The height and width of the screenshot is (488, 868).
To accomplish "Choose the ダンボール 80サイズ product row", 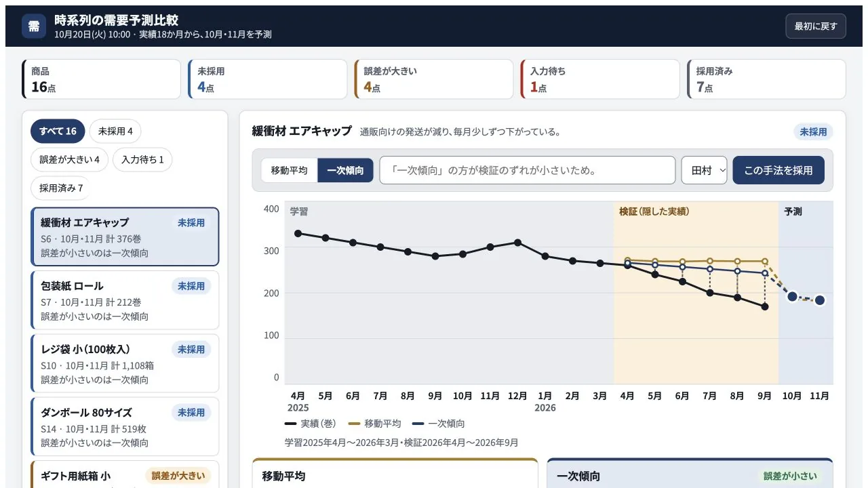I will click(125, 426).
